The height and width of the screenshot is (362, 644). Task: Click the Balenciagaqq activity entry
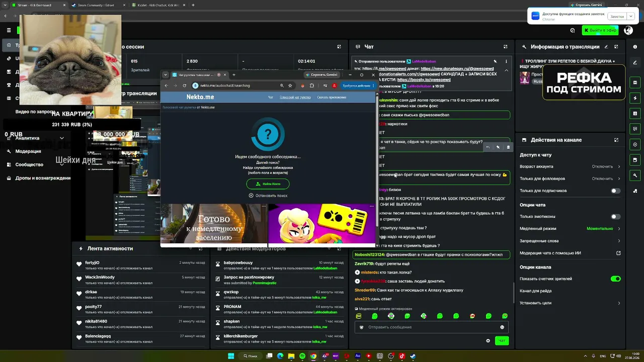point(141,338)
